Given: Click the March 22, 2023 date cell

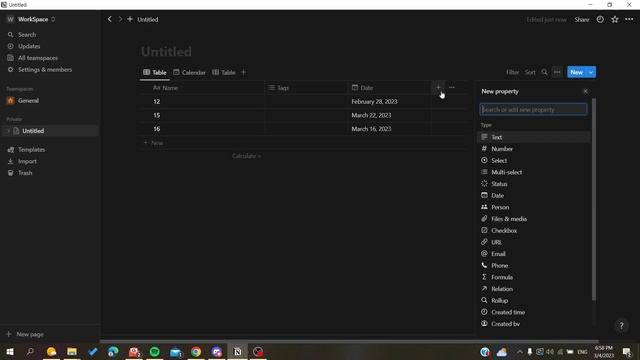Looking at the screenshot, I should pyautogui.click(x=390, y=116).
